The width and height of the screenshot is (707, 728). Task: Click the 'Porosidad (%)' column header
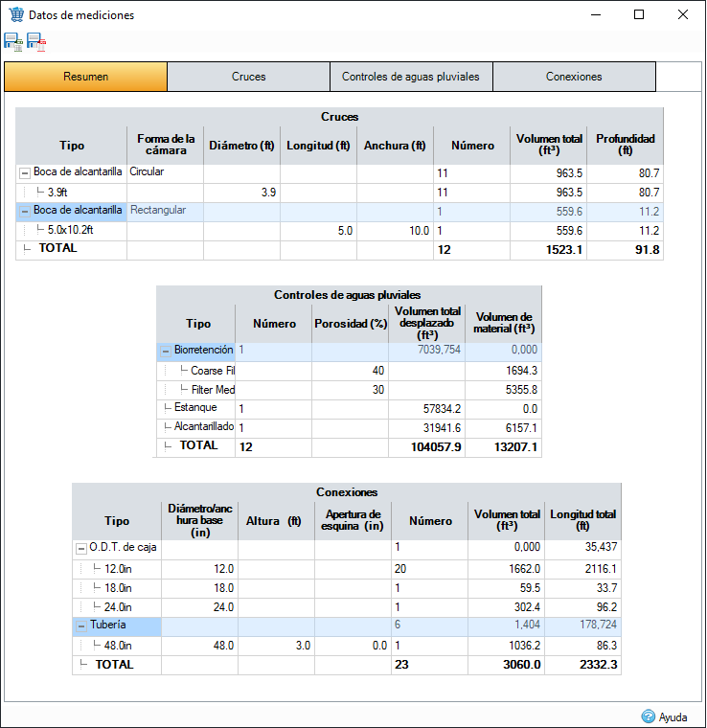(351, 324)
